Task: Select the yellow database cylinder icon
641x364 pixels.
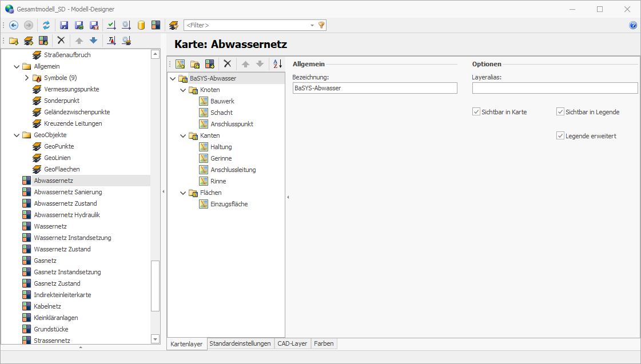Action: click(140, 25)
